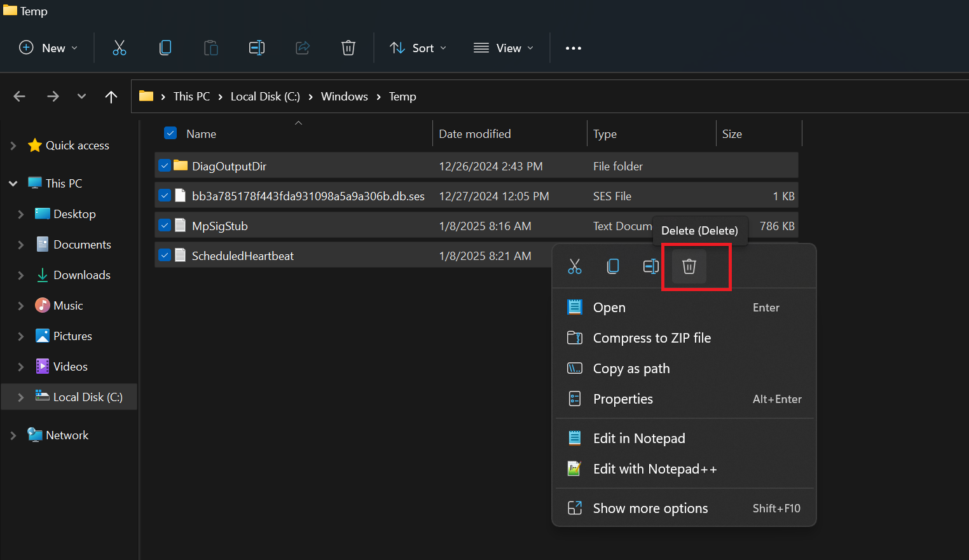Click the Delete trash icon in the top toolbar
This screenshot has width=969, height=560.
point(348,48)
